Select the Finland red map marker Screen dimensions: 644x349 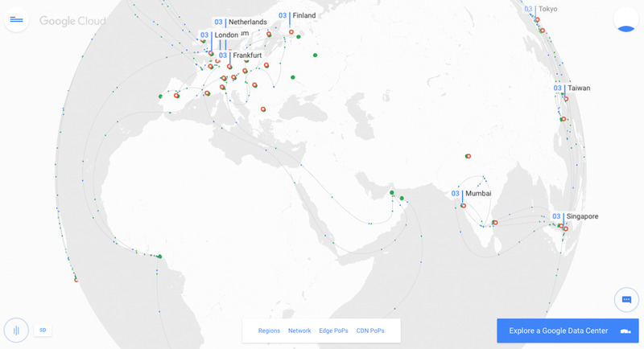point(291,32)
